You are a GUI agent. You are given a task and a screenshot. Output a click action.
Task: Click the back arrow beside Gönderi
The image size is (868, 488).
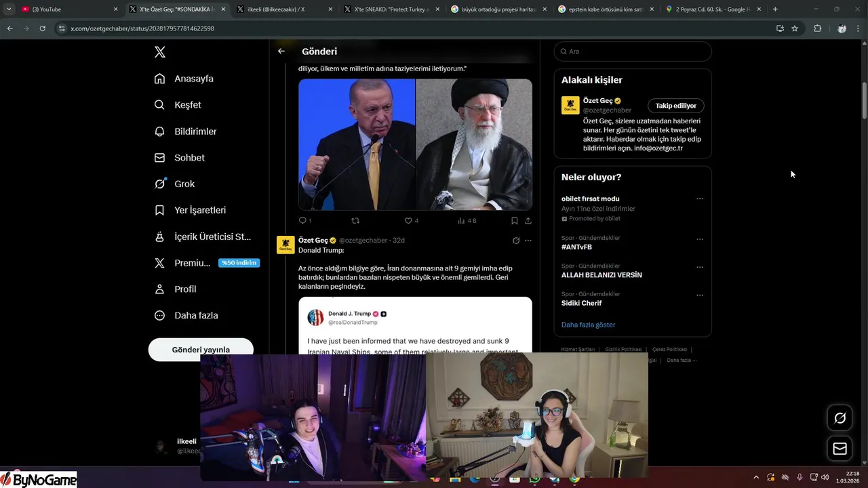point(281,52)
